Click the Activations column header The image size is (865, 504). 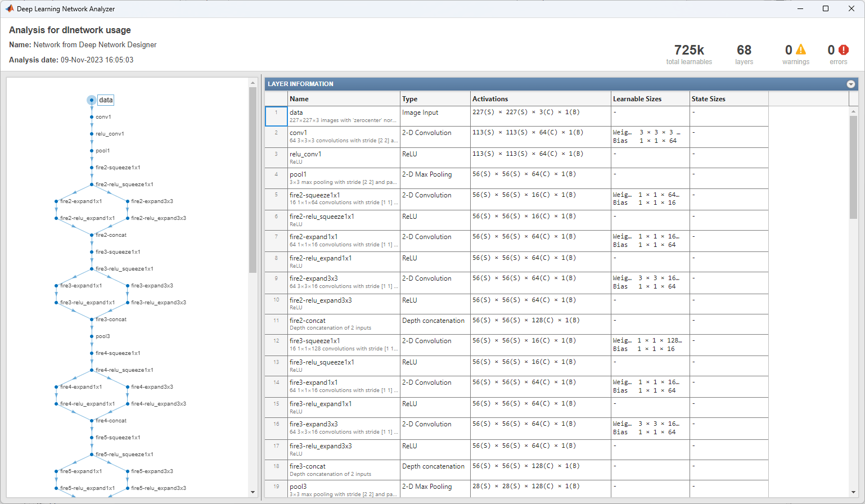point(490,99)
